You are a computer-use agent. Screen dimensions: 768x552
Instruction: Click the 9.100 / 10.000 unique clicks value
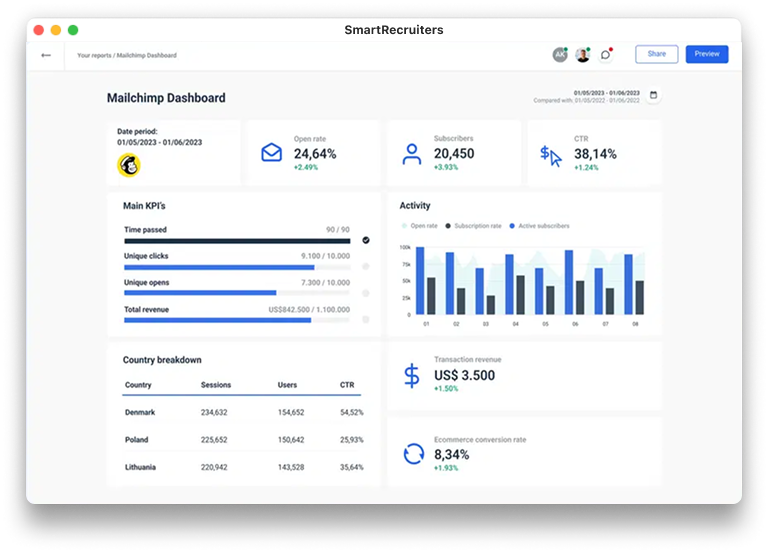[x=325, y=256]
